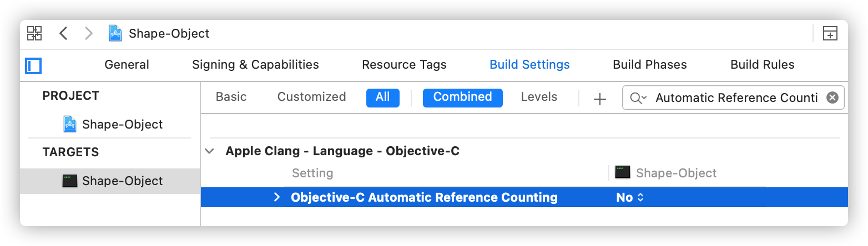Show settings in Levels view

click(539, 97)
